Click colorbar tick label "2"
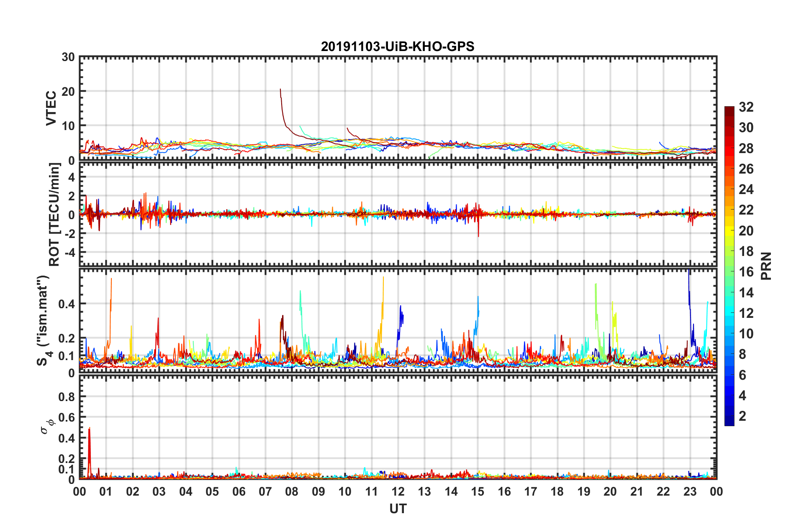The height and width of the screenshot is (532, 796). point(742,416)
